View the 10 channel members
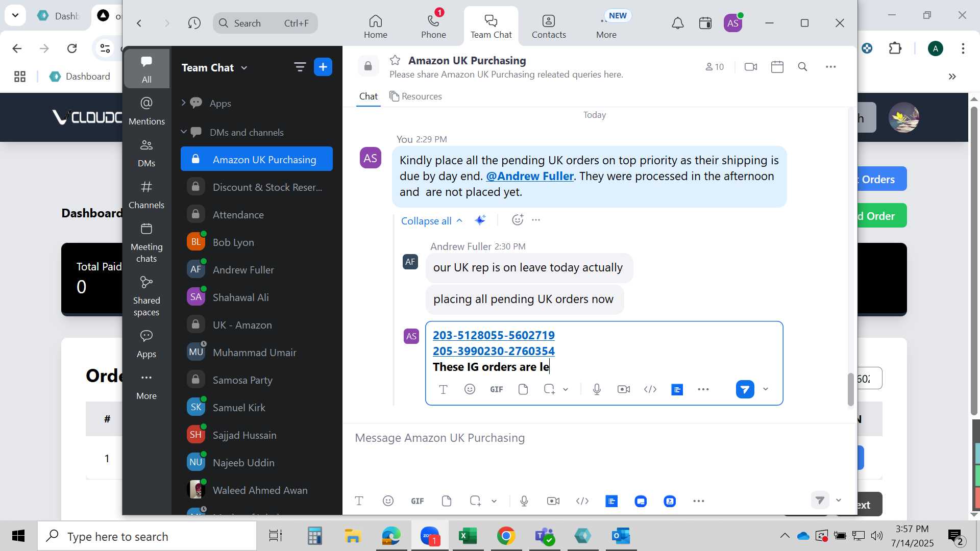Screen dimensions: 980x551 tap(715, 67)
